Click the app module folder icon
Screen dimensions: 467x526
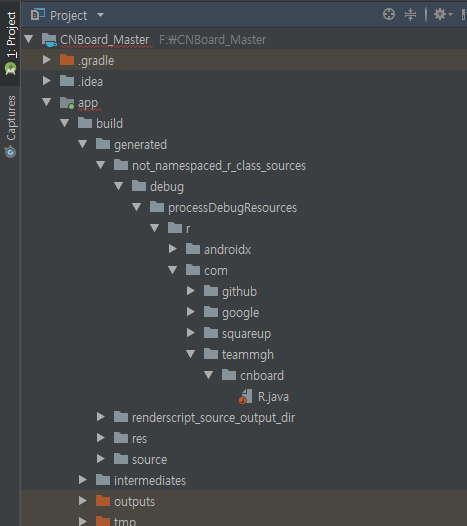tap(67, 103)
